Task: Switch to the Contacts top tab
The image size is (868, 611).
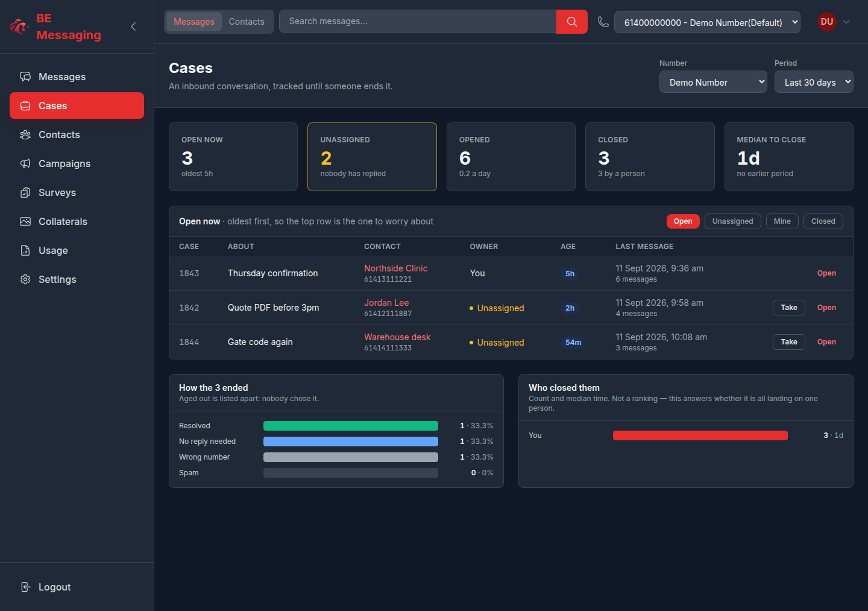Action: click(x=247, y=22)
